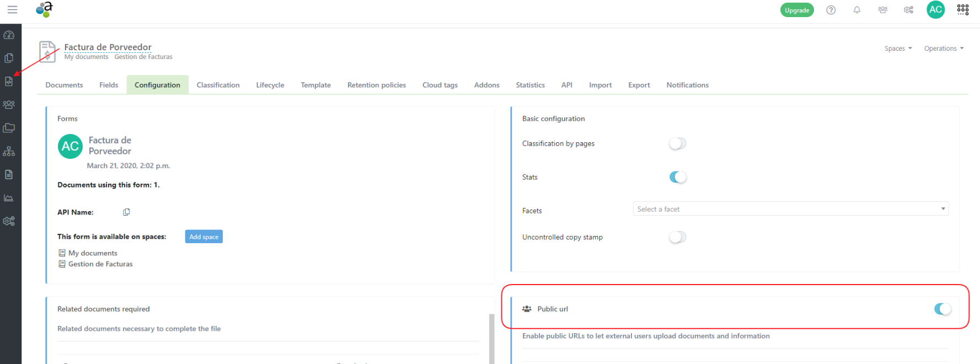Copy the API Name with copy icon
This screenshot has height=364, width=980.
(126, 212)
